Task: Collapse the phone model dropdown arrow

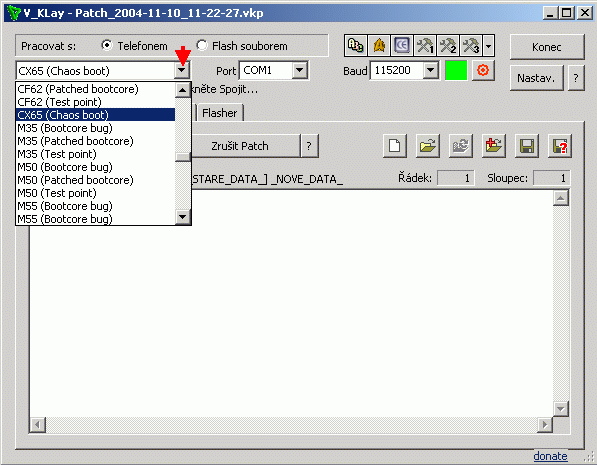Action: pos(182,71)
